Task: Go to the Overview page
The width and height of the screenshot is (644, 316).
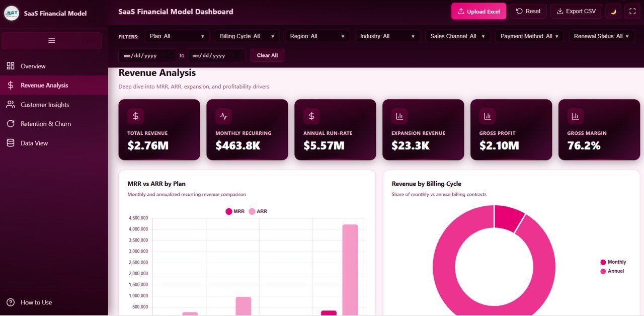Action: (33, 66)
